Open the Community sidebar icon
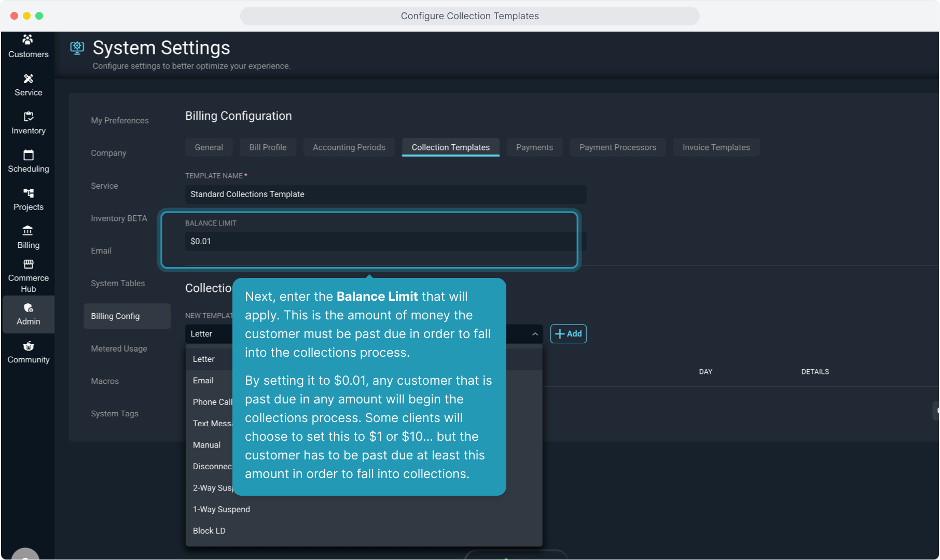The width and height of the screenshot is (940, 560). (x=28, y=346)
